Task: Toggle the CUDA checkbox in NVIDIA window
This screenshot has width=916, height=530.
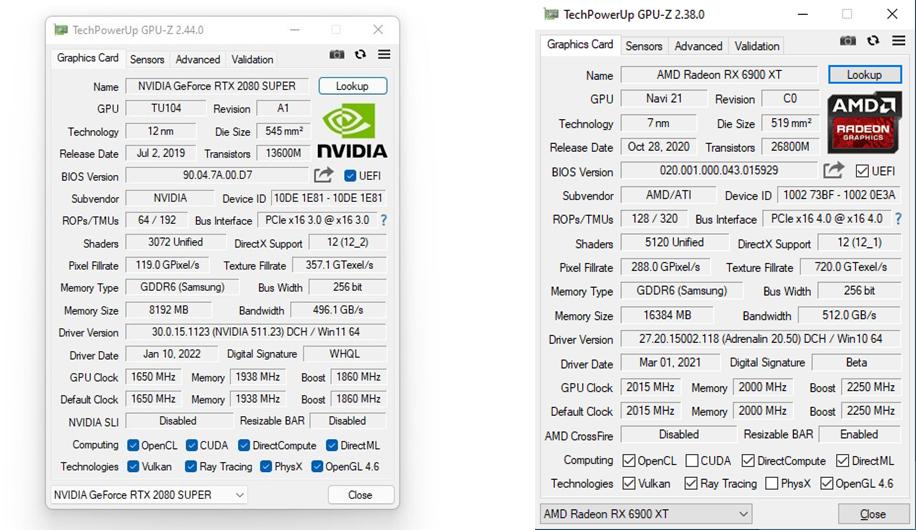Action: [x=191, y=445]
